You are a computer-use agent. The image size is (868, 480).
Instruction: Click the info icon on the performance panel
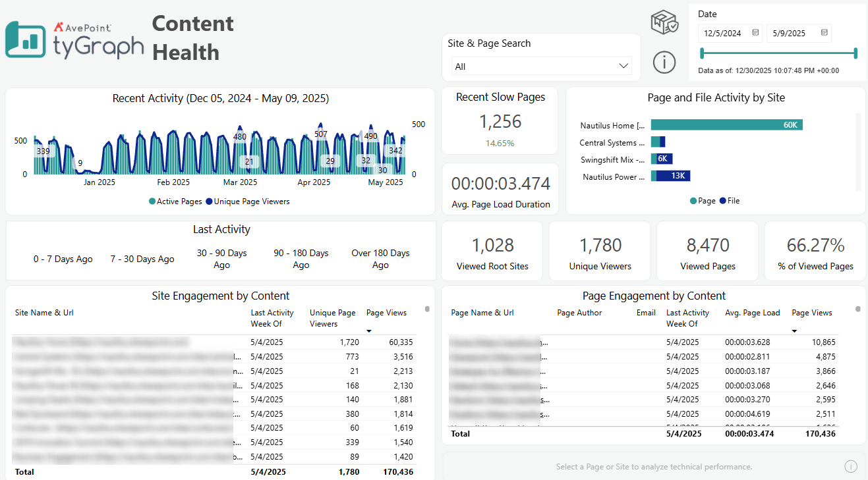pos(850,466)
